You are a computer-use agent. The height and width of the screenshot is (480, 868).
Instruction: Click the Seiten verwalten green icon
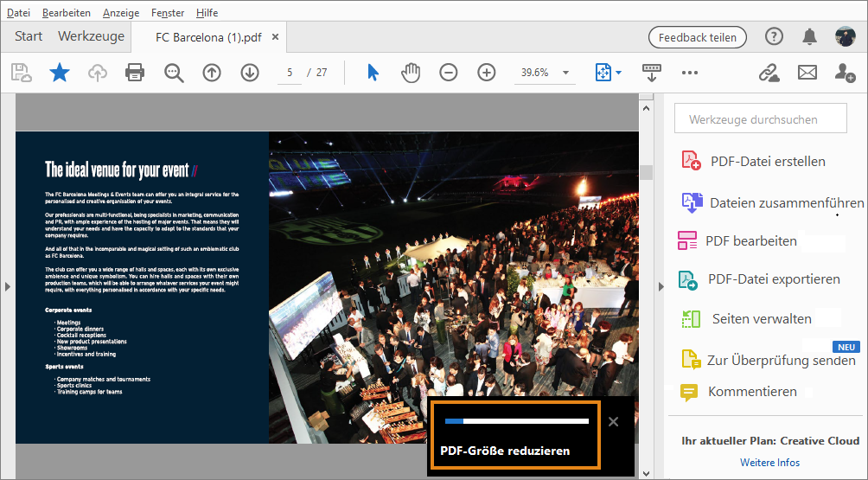pos(691,319)
